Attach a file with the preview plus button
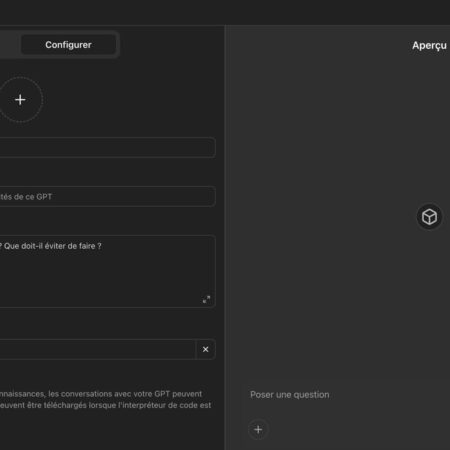This screenshot has width=450, height=450. coord(258,429)
